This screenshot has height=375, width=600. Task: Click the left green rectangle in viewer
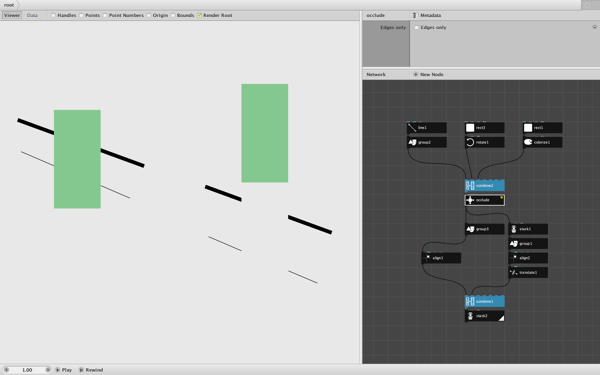(x=77, y=159)
